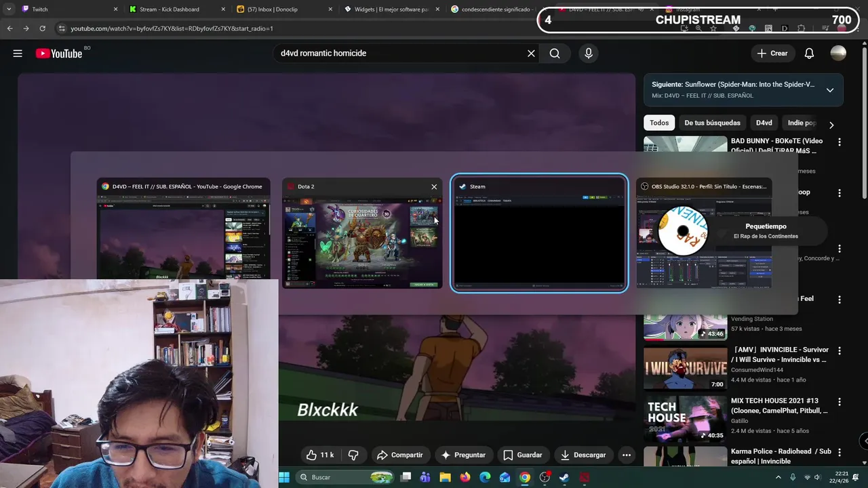Open the 43:46 Vending Station video thumbnail

tap(685, 327)
